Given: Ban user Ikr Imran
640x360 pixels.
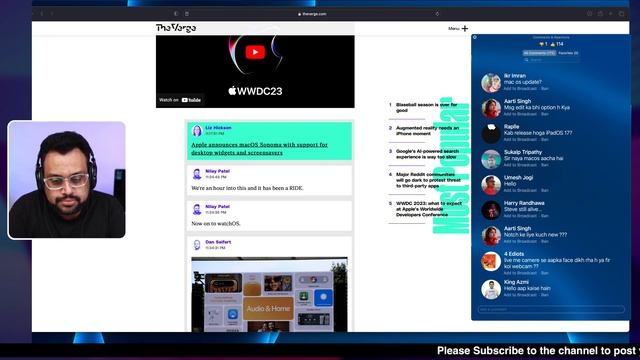Looking at the screenshot, I should (545, 89).
